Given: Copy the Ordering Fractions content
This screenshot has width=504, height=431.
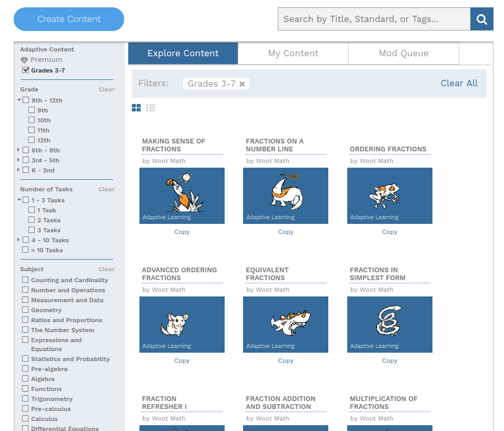Looking at the screenshot, I should (x=389, y=232).
